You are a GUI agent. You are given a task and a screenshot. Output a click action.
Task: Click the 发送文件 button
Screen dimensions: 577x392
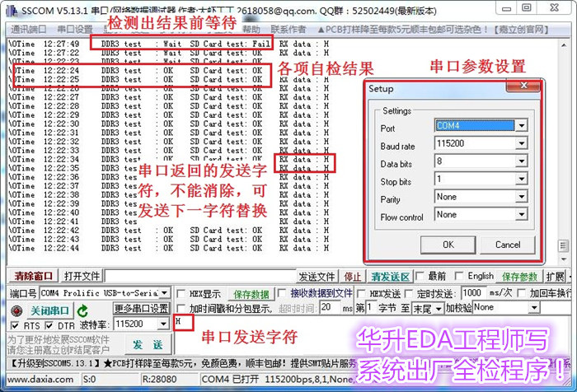[317, 276]
